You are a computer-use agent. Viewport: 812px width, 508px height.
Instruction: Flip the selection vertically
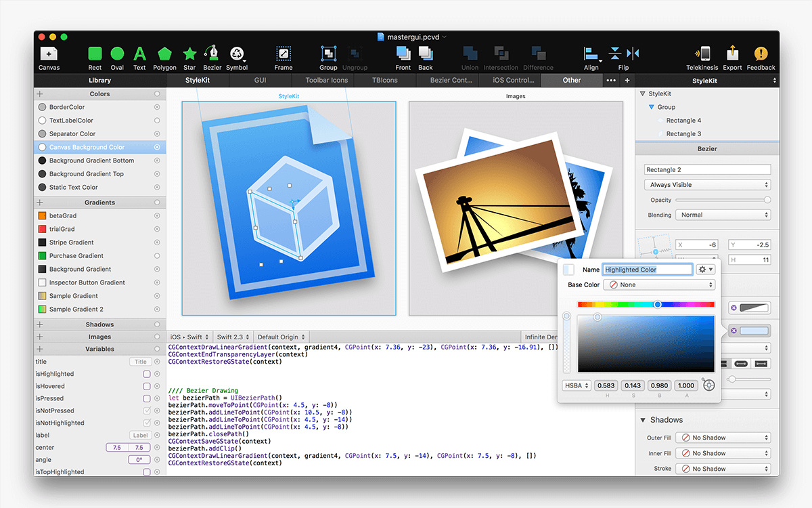[615, 54]
